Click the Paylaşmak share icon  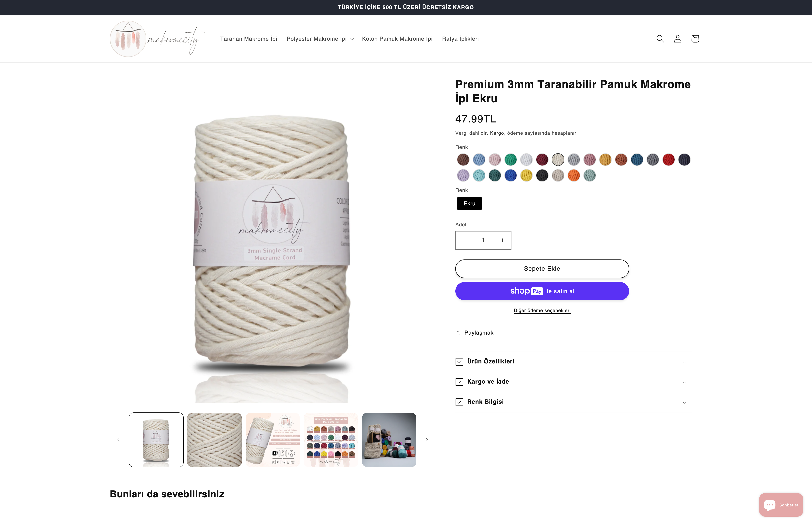458,333
